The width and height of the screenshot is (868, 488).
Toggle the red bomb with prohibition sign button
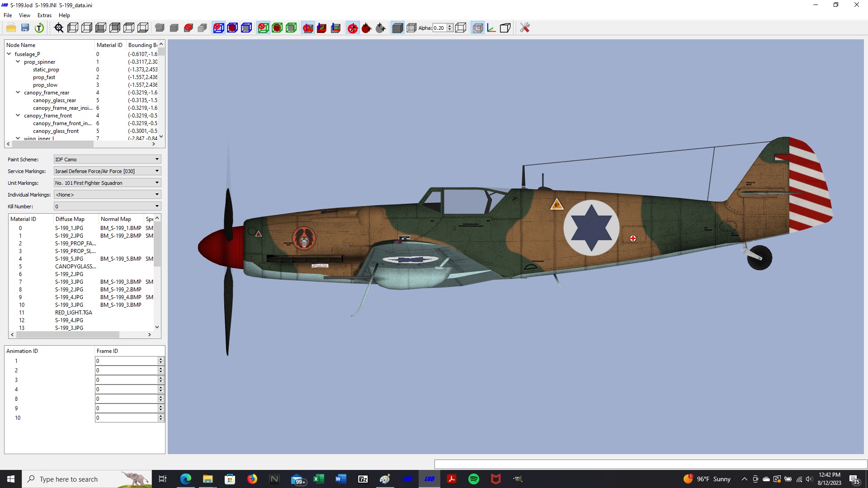353,28
